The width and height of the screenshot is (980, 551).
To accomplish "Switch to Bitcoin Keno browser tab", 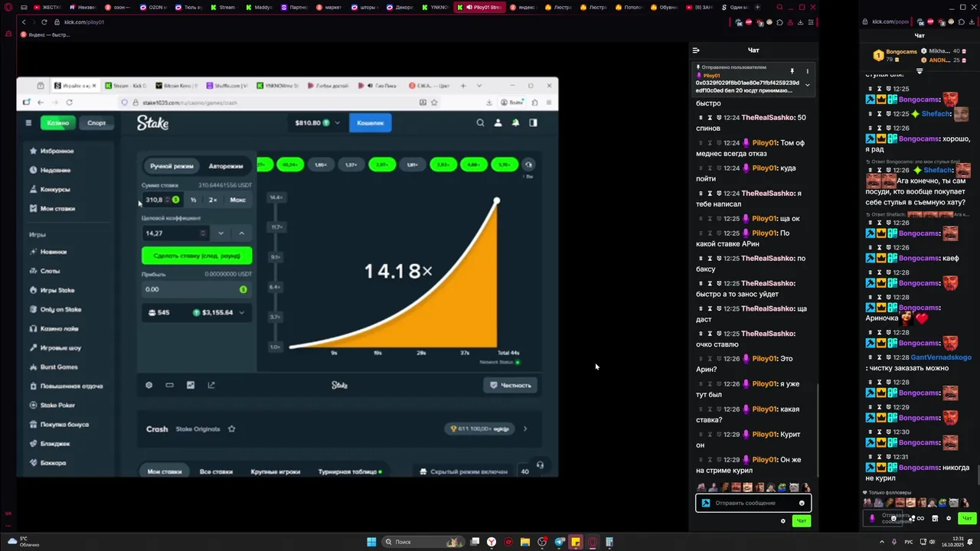I will coord(178,86).
